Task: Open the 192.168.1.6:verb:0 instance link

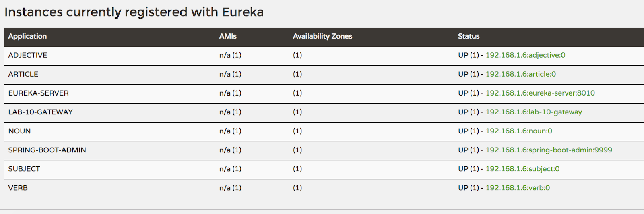Action: click(518, 188)
